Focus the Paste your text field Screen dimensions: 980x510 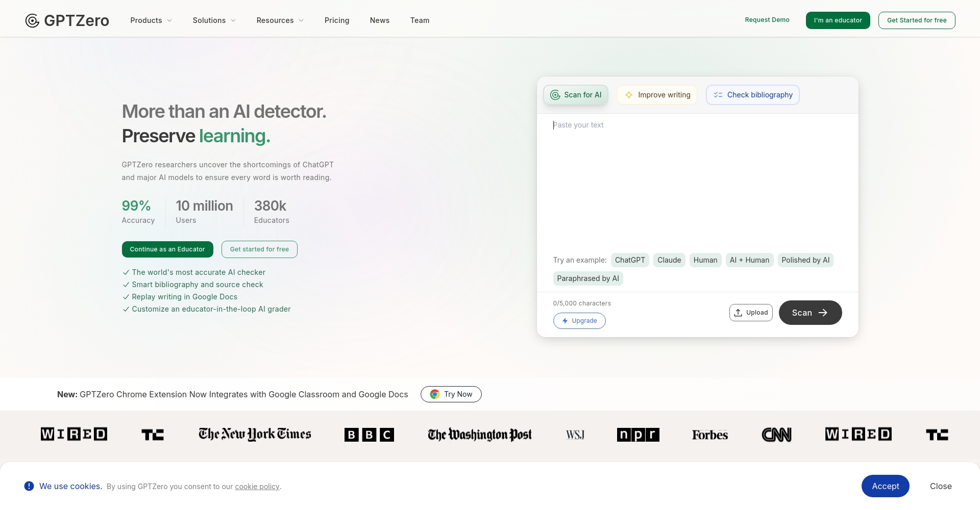point(697,181)
